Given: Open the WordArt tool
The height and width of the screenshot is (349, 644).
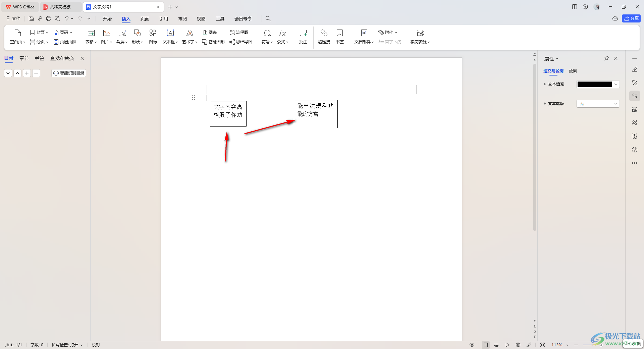Looking at the screenshot, I should click(190, 37).
